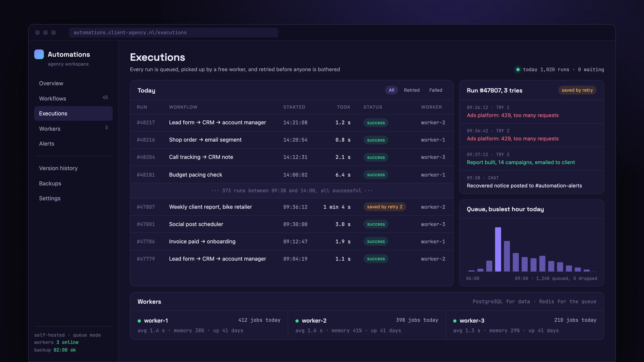644x362 pixels.
Task: Open the Backups page
Action: pos(73,183)
